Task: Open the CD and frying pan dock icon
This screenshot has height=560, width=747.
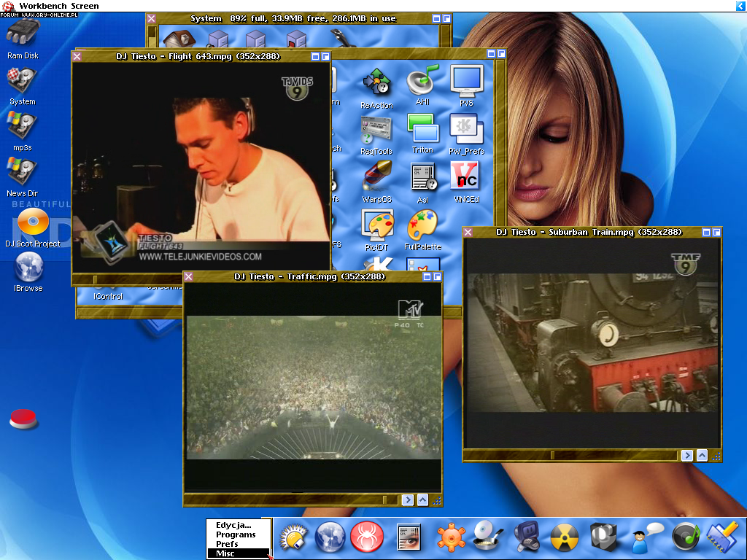Action: tap(488, 536)
